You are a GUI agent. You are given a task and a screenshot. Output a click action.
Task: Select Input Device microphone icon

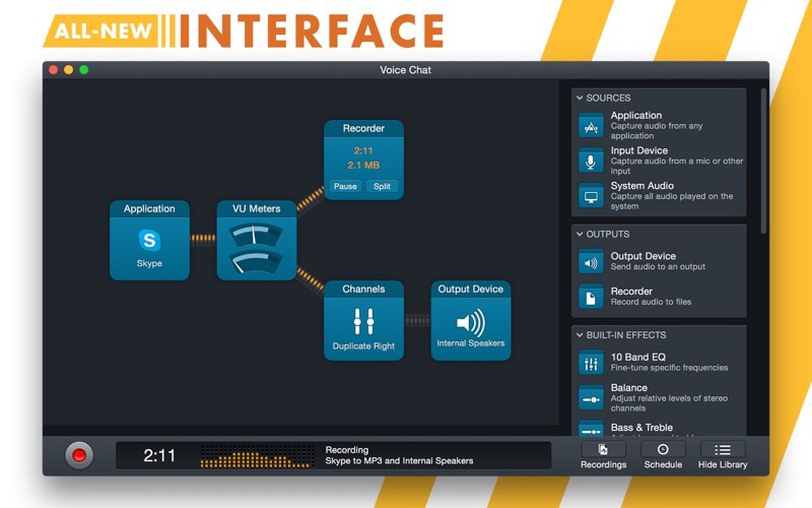pos(591,161)
